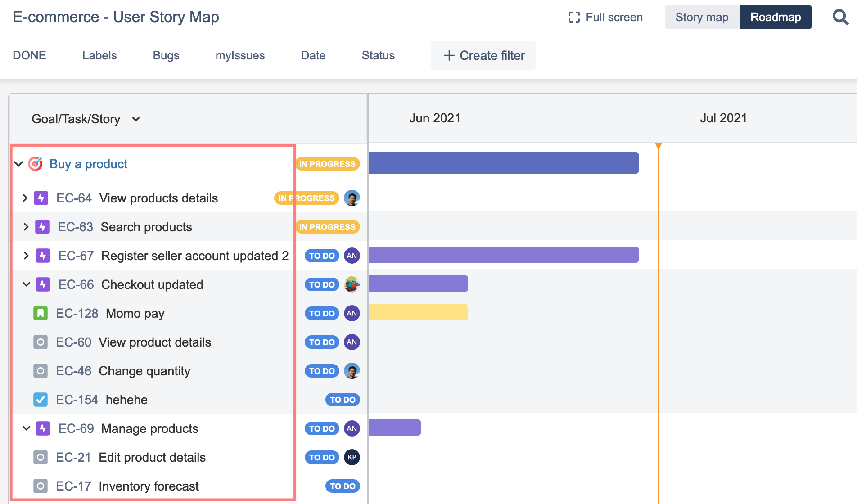Open the Buy a product link
Screen dimensions: 857x504
coord(88,164)
